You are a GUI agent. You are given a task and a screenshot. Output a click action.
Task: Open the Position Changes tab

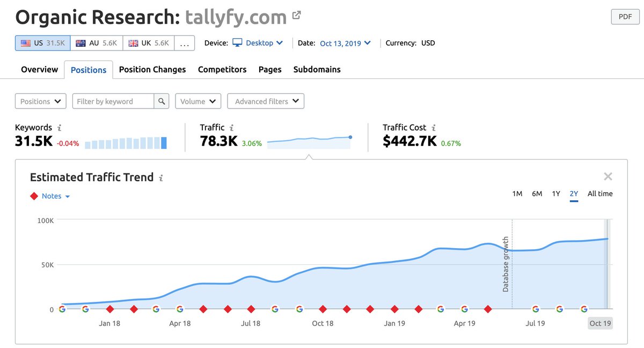tap(152, 69)
